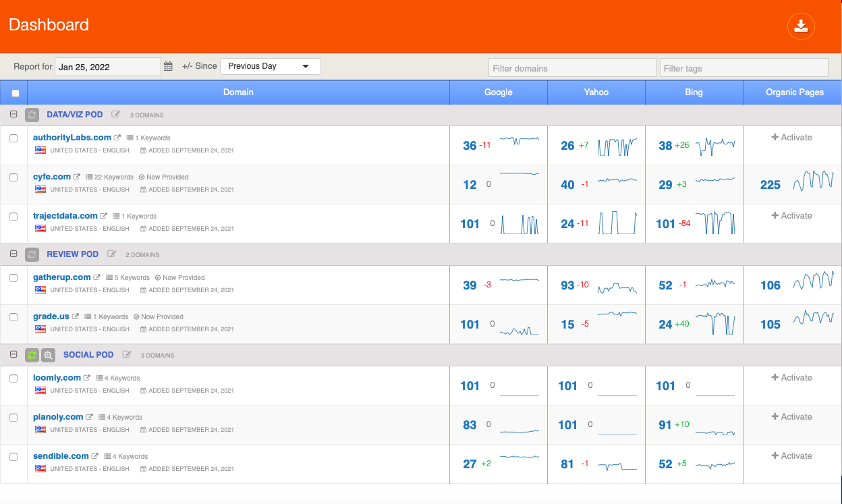This screenshot has width=842, height=504.
Task: Click the Now Provided icon for grade.us
Action: tap(136, 317)
